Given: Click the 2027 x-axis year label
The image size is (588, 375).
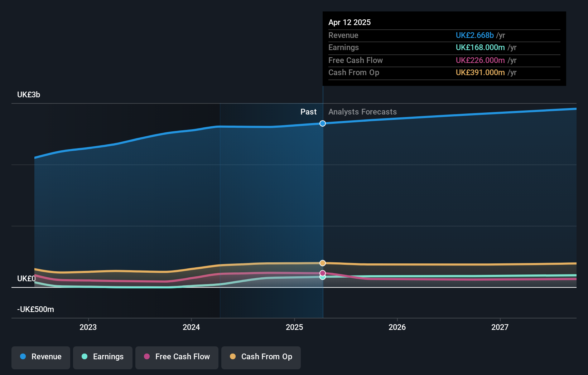Looking at the screenshot, I should 500,327.
